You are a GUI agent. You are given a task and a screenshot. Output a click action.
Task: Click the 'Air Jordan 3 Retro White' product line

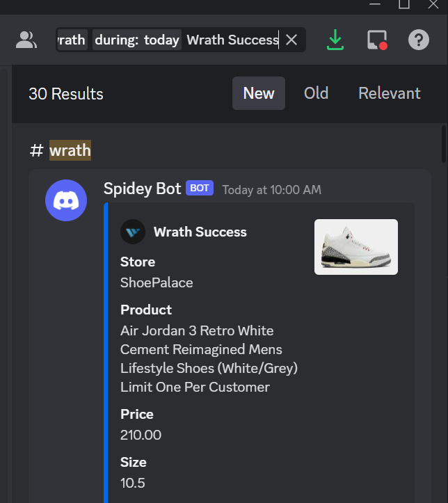click(197, 330)
